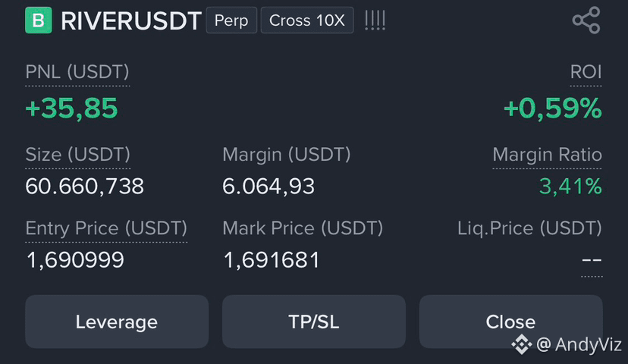Click the @AndyViz watermark text
Image resolution: width=628 pixels, height=364 pixels.
(x=579, y=344)
